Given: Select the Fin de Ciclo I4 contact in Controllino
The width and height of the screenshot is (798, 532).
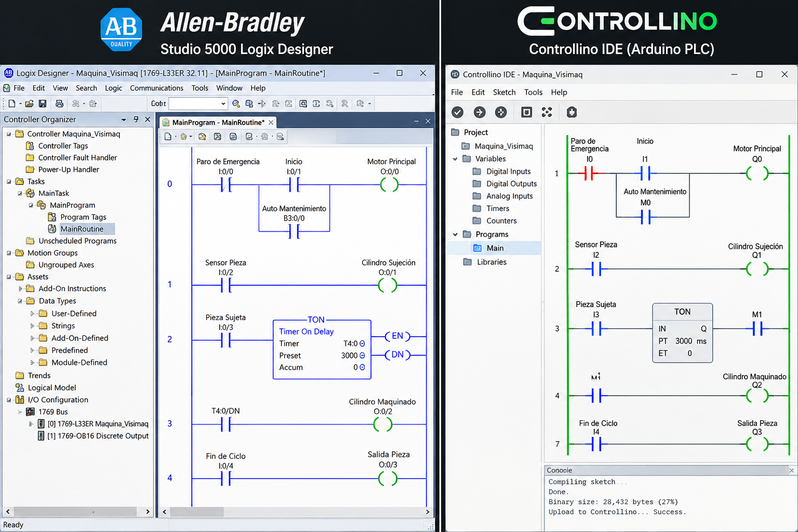Looking at the screenshot, I should click(x=596, y=444).
